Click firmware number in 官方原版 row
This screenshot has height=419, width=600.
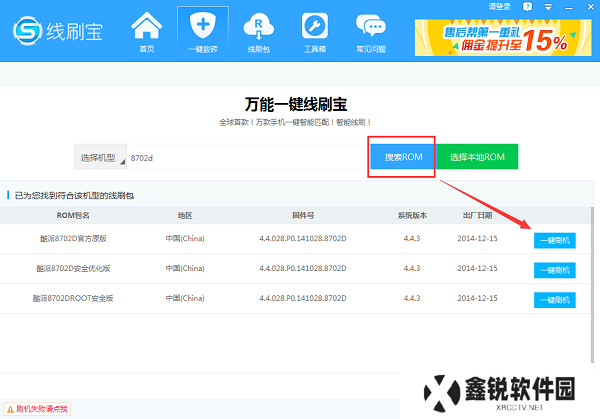click(x=303, y=238)
